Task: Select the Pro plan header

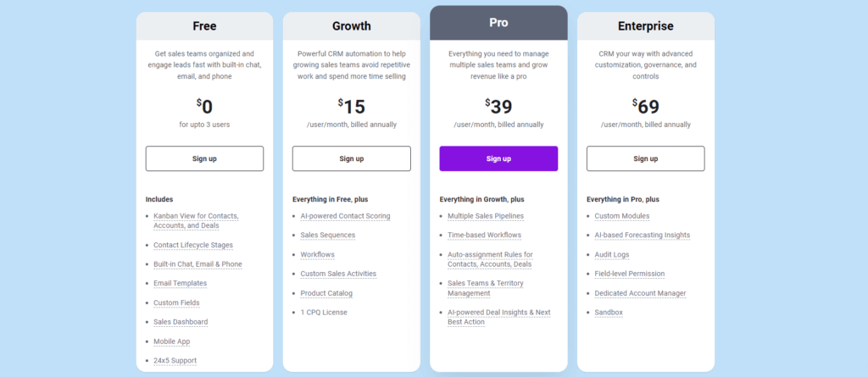Action: coord(498,23)
